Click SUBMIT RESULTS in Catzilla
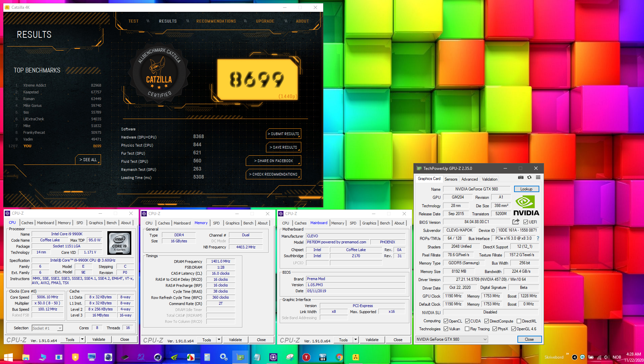The width and height of the screenshot is (644, 364). click(283, 134)
